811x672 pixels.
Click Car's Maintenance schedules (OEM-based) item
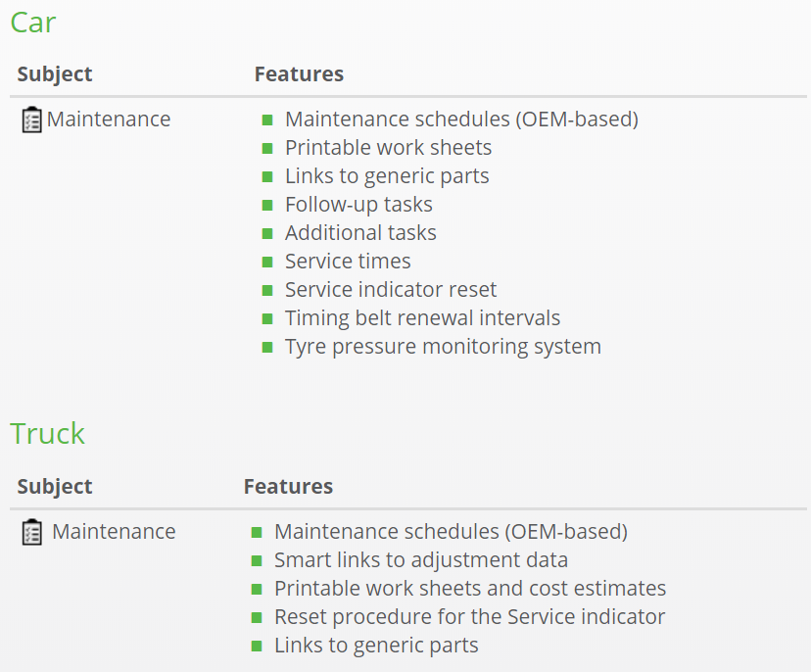(462, 120)
